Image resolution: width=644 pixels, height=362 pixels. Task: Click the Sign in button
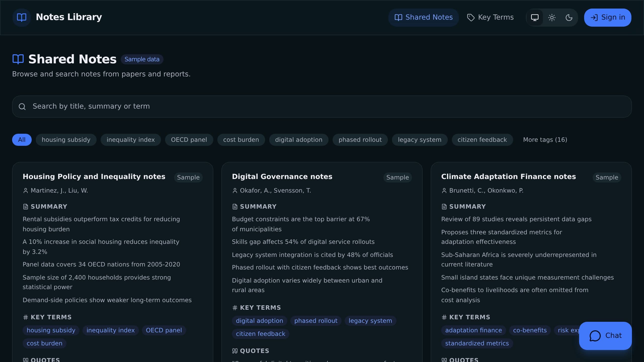point(608,17)
